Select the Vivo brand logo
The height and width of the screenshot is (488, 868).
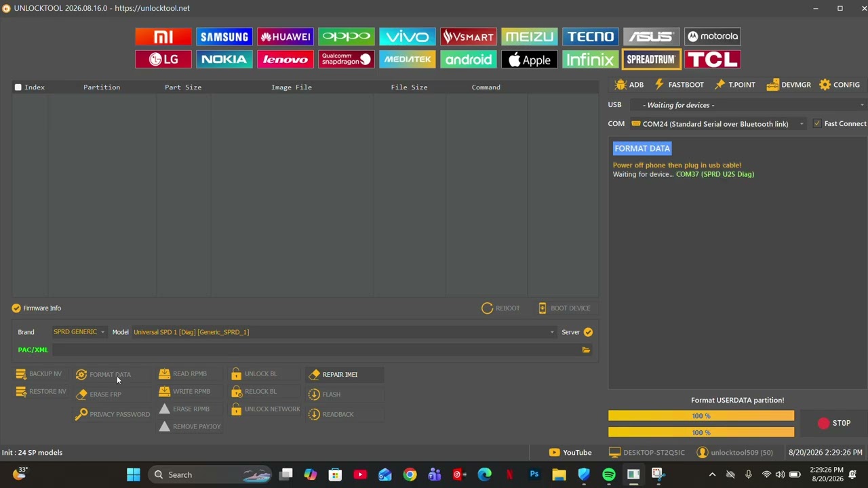[408, 37]
